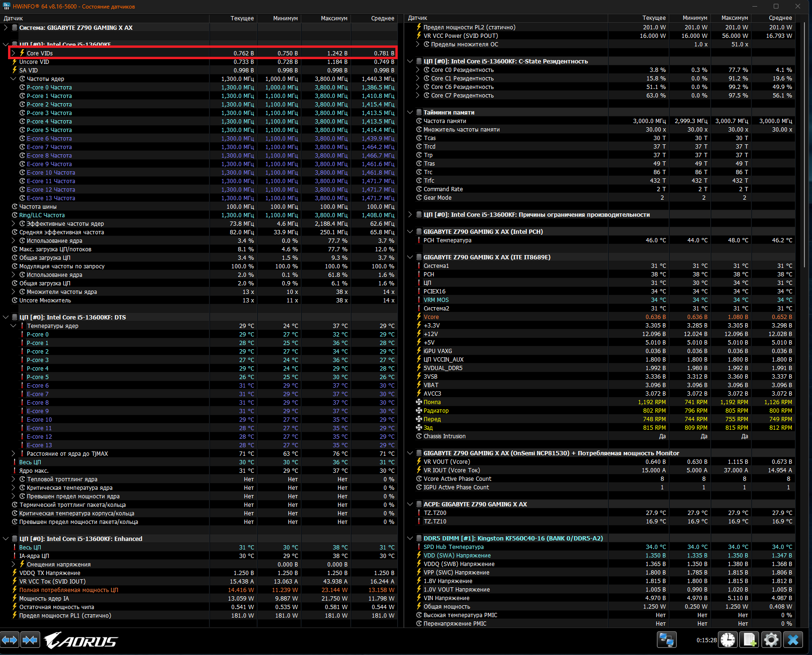Click the clock icon beside Gear Mode
The image size is (812, 655).
(x=419, y=197)
